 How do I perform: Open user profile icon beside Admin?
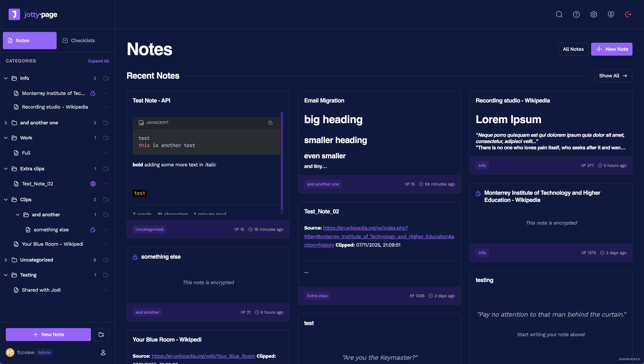point(103,353)
